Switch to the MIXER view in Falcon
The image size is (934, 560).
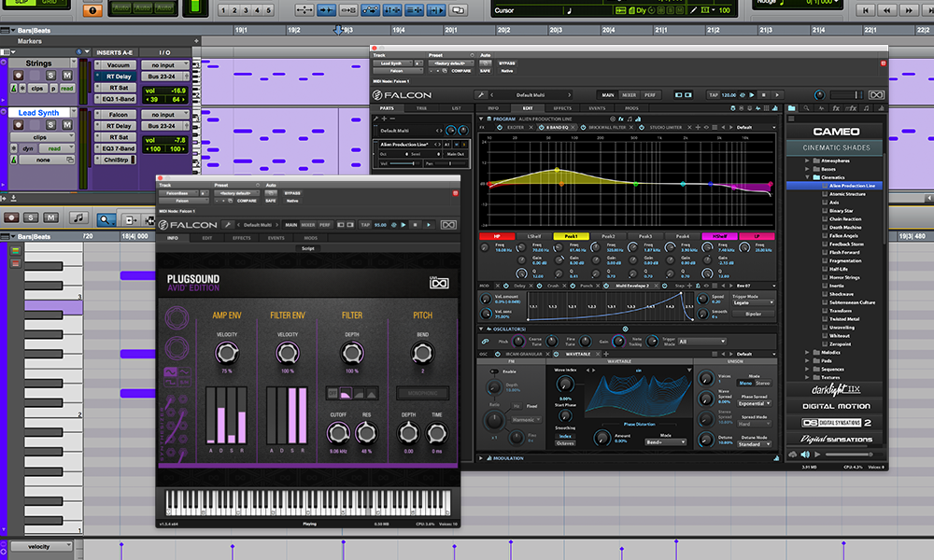point(629,94)
